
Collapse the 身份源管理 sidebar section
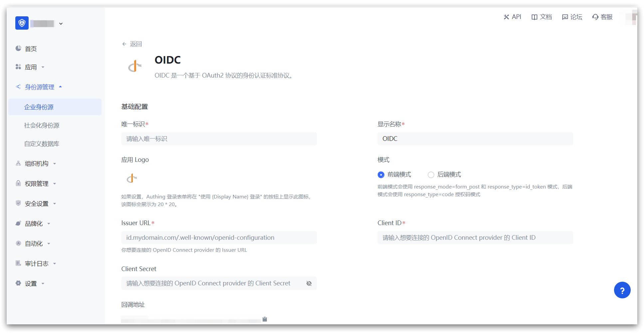[x=39, y=87]
